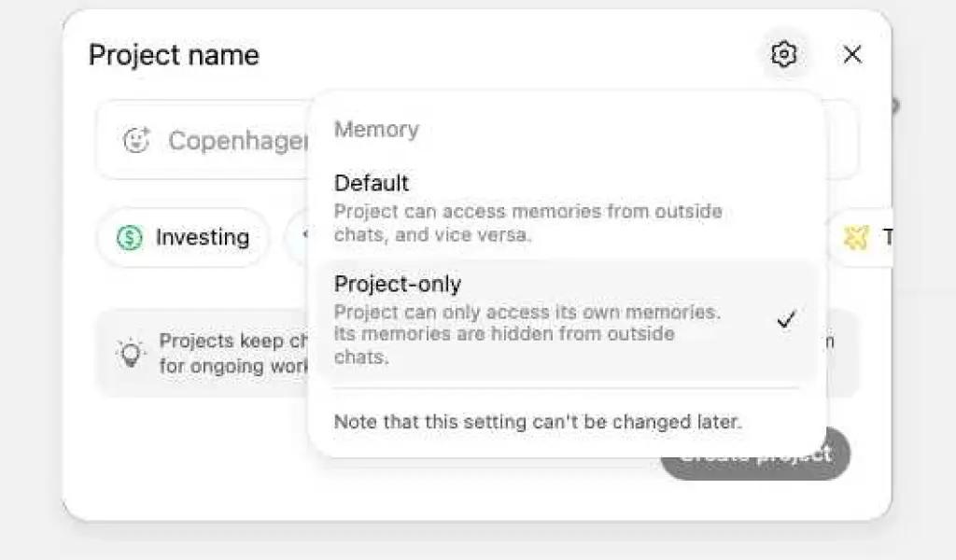Click the Copenhagen project name field

click(233, 140)
